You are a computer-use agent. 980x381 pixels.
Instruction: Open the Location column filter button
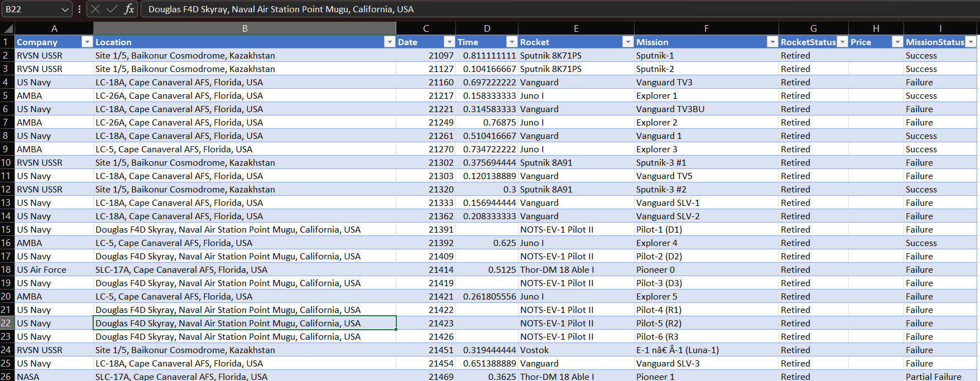390,42
